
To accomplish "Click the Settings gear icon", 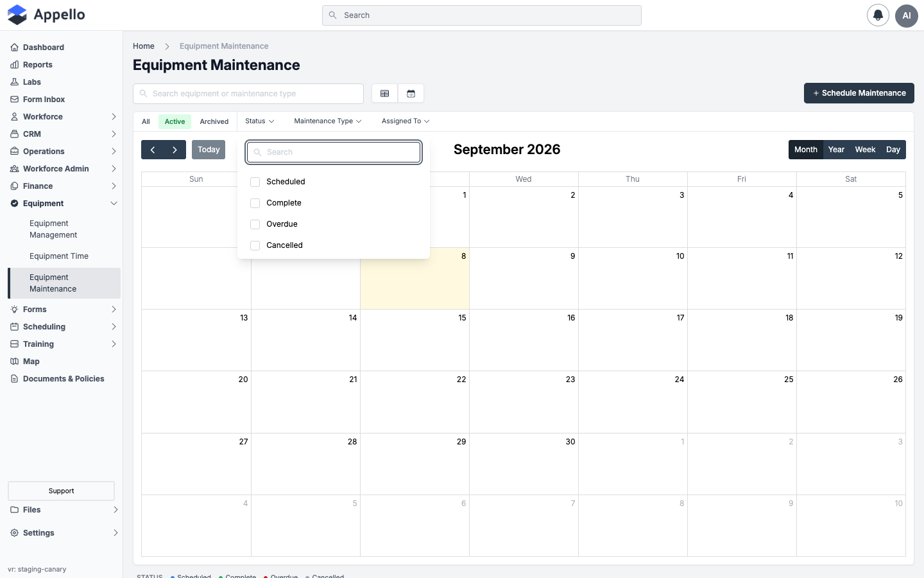I will pyautogui.click(x=14, y=533).
